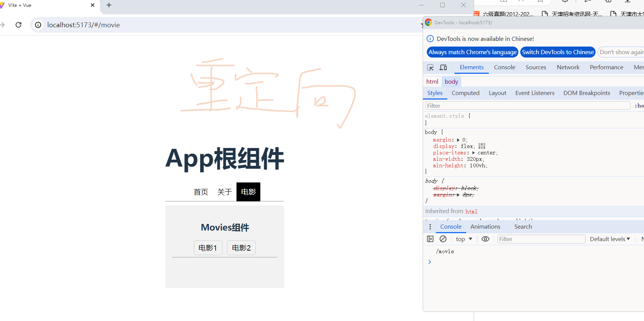644x321 pixels.
Task: Click the 首页 navigation link
Action: coord(201,192)
